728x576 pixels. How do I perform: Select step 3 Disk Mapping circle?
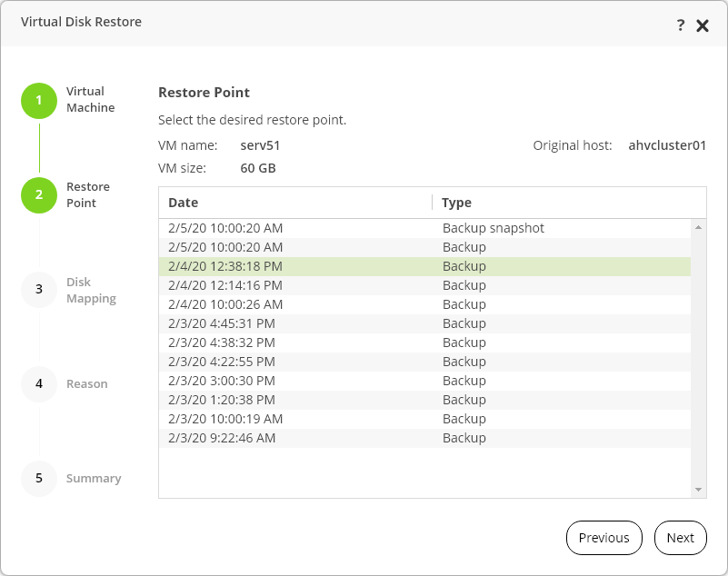tap(39, 290)
